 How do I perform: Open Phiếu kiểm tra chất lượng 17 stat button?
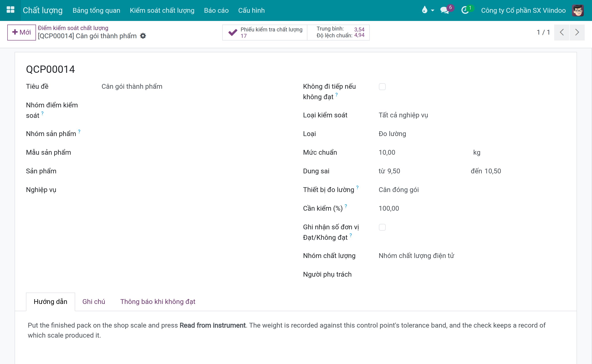point(265,33)
